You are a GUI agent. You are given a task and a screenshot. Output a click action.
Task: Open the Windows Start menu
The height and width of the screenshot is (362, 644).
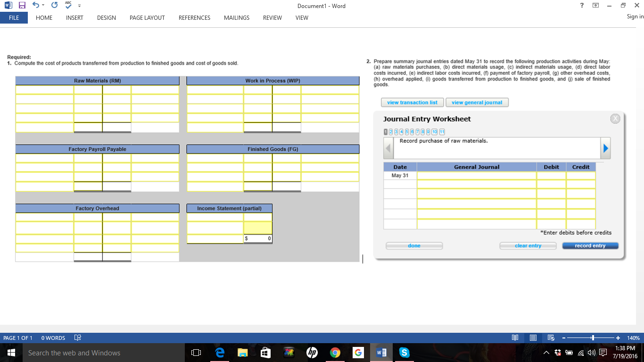11,353
